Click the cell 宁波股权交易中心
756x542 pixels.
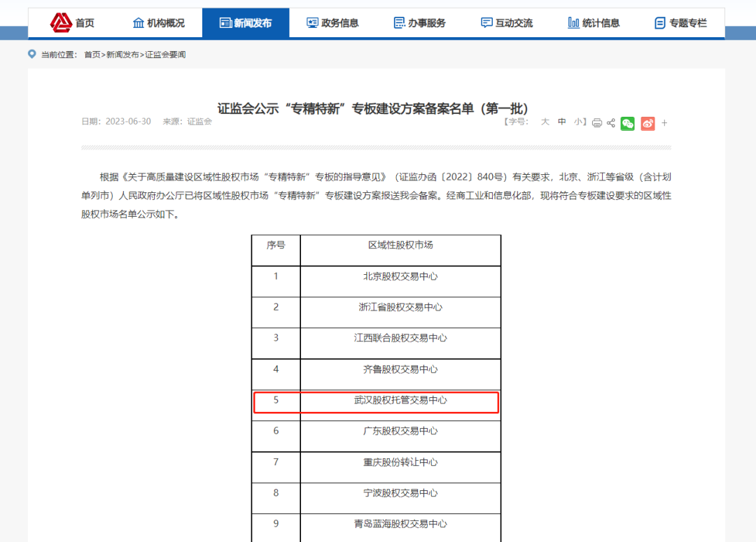pyautogui.click(x=400, y=493)
